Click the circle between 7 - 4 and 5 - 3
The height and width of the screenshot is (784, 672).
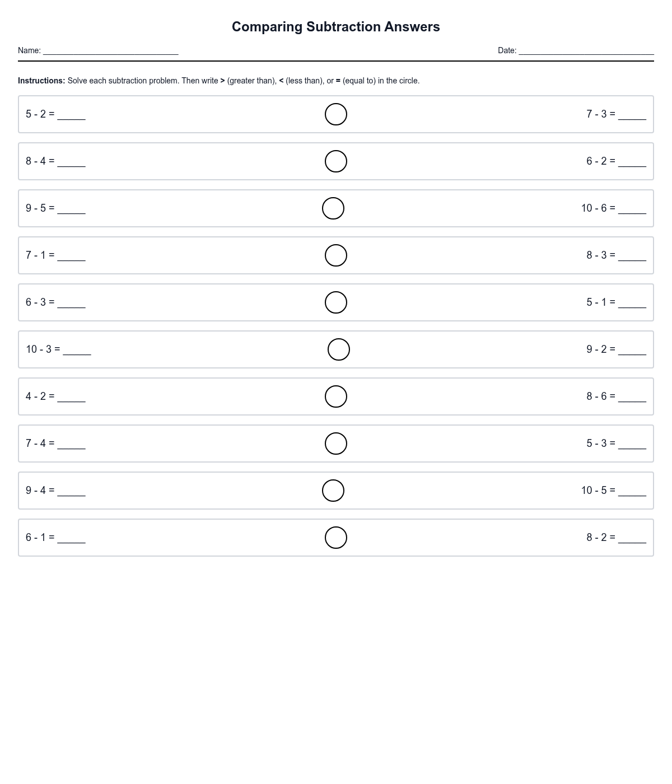[x=336, y=444]
